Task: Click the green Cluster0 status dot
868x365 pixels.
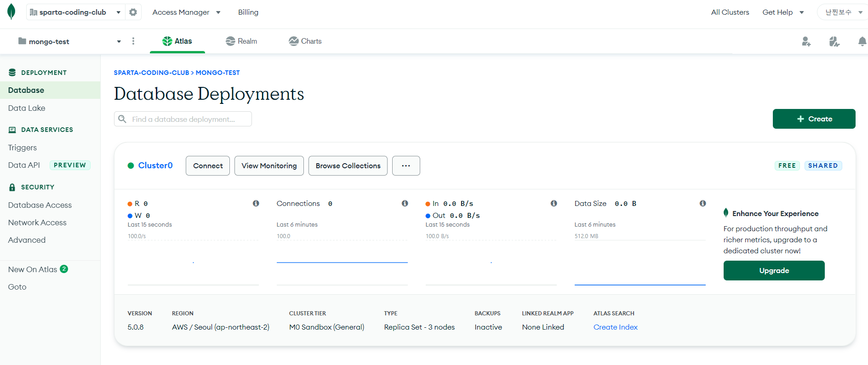Action: [131, 165]
